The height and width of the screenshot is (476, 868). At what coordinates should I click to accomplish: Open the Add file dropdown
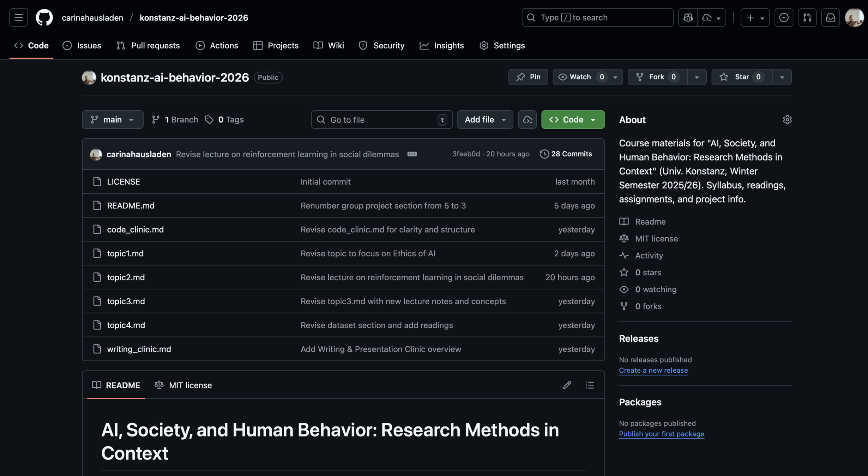tap(485, 120)
